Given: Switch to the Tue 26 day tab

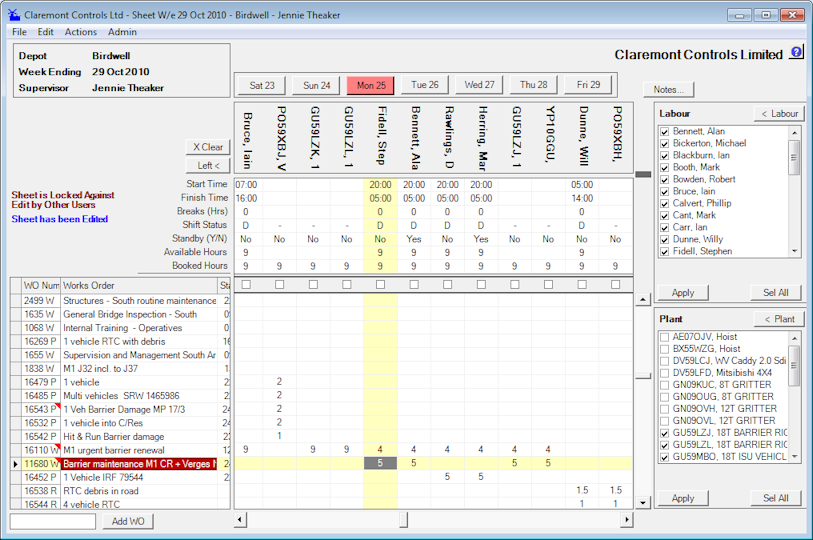Looking at the screenshot, I should click(x=425, y=85).
